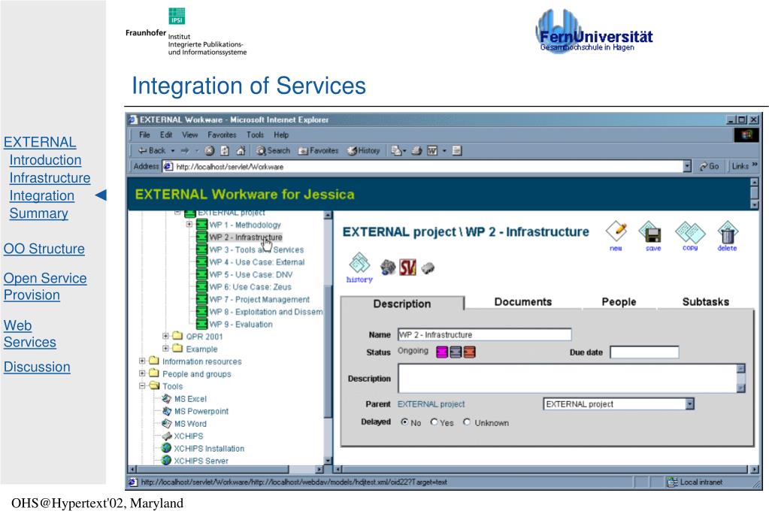Screen dimensions: 769x532
Task: Click the Search toolbar button
Action: pyautogui.click(x=273, y=150)
